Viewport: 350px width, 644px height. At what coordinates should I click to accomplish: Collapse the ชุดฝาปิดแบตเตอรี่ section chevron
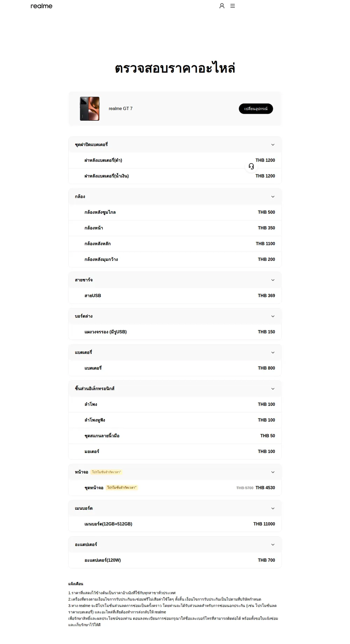[x=273, y=145]
